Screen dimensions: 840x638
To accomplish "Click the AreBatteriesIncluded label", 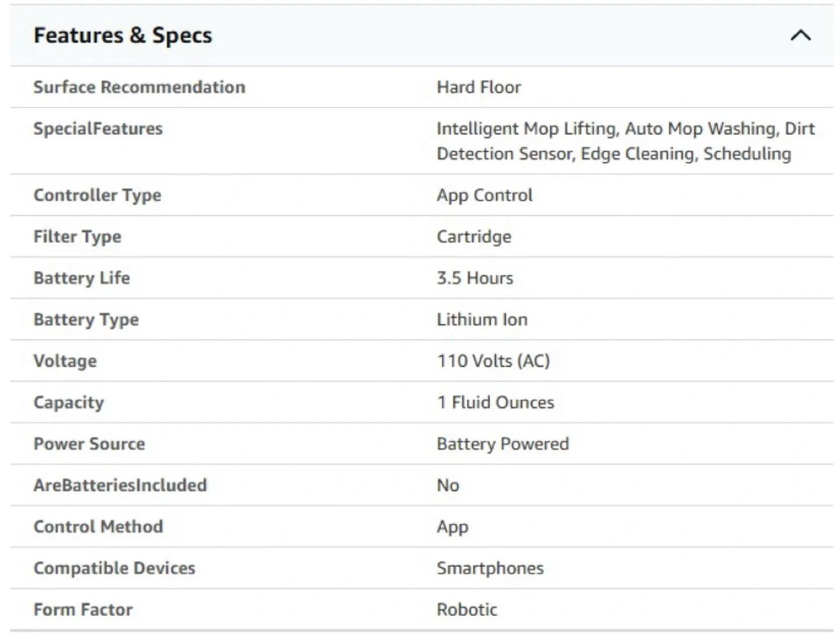I will tap(120, 485).
